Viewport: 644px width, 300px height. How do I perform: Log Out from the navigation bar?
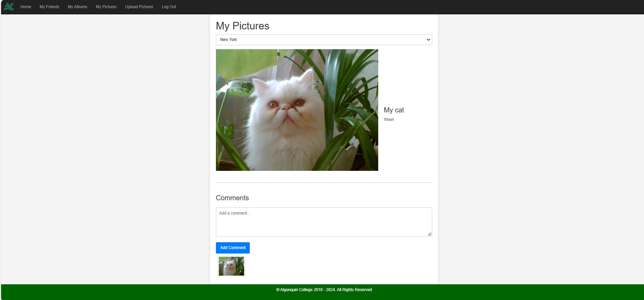(x=169, y=7)
